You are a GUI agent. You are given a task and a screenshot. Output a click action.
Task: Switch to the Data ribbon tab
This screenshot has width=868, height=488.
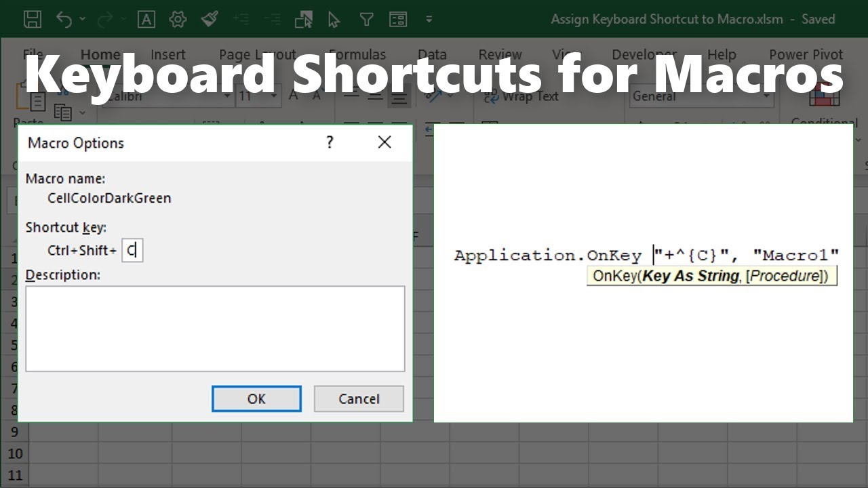432,55
